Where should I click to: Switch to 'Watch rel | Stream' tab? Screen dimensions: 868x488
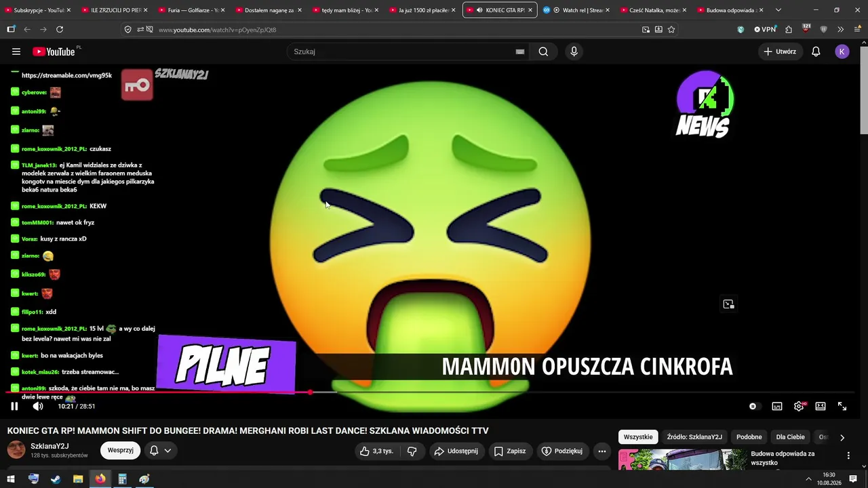[576, 10]
